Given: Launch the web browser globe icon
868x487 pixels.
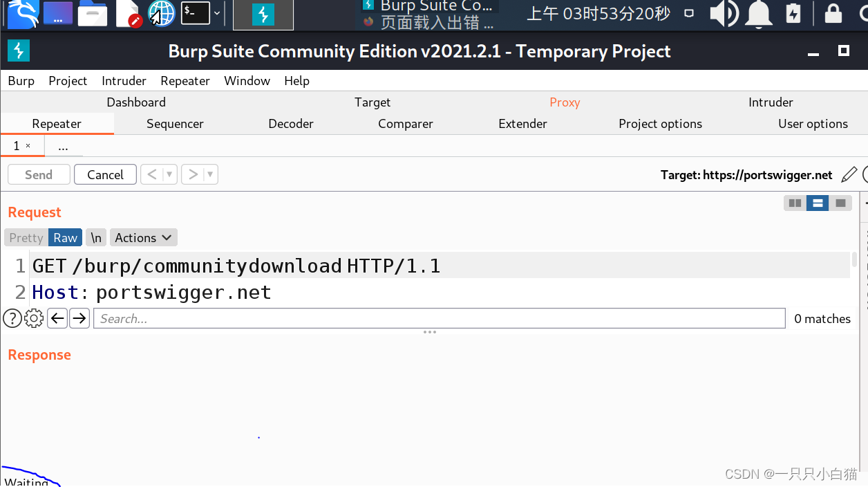Looking at the screenshot, I should point(162,13).
